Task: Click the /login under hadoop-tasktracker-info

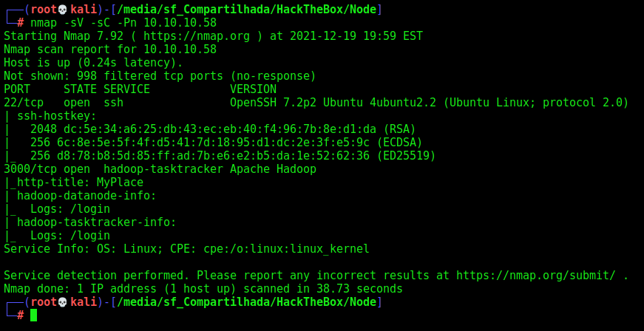Action: click(90, 236)
